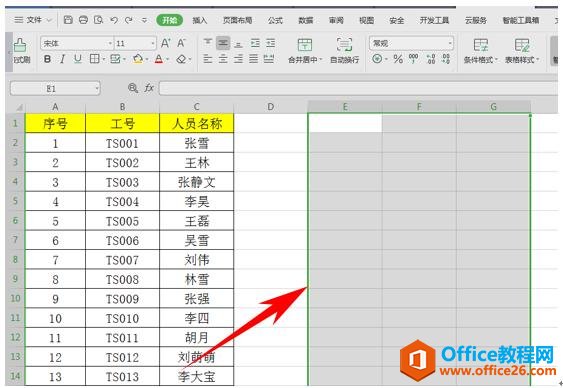Open the 插入 ribbon tab
The image size is (563, 388).
tap(200, 20)
